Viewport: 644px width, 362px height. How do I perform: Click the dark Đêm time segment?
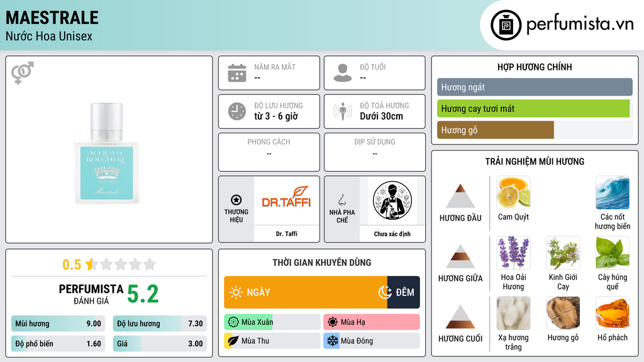[403, 292]
